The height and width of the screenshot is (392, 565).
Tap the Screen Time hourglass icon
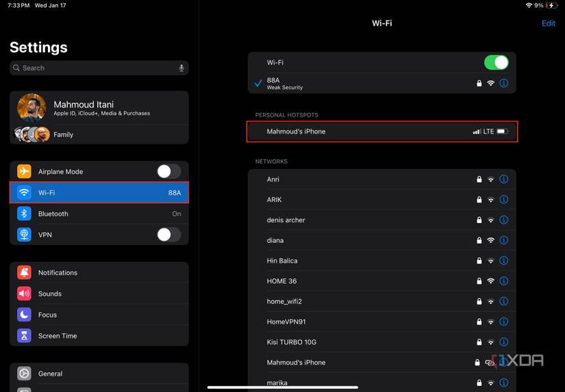(x=24, y=335)
